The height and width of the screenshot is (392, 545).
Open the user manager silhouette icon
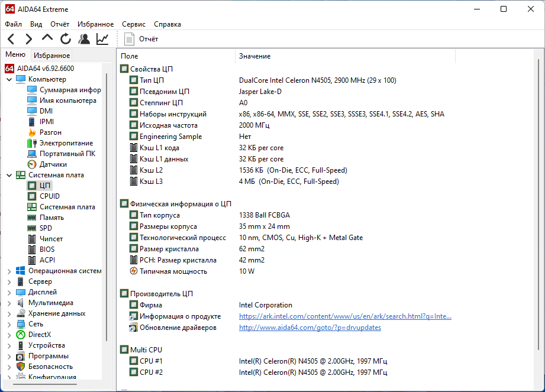point(84,39)
